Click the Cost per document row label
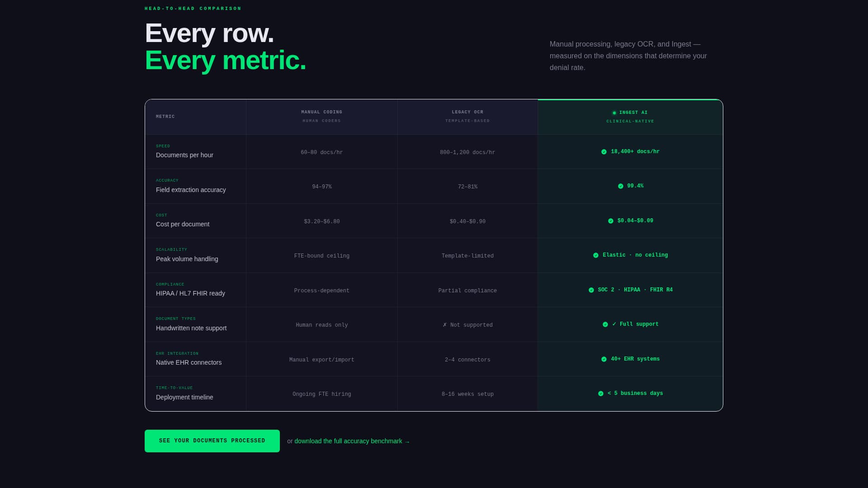Viewport: 868px width, 488px height. coord(183,224)
